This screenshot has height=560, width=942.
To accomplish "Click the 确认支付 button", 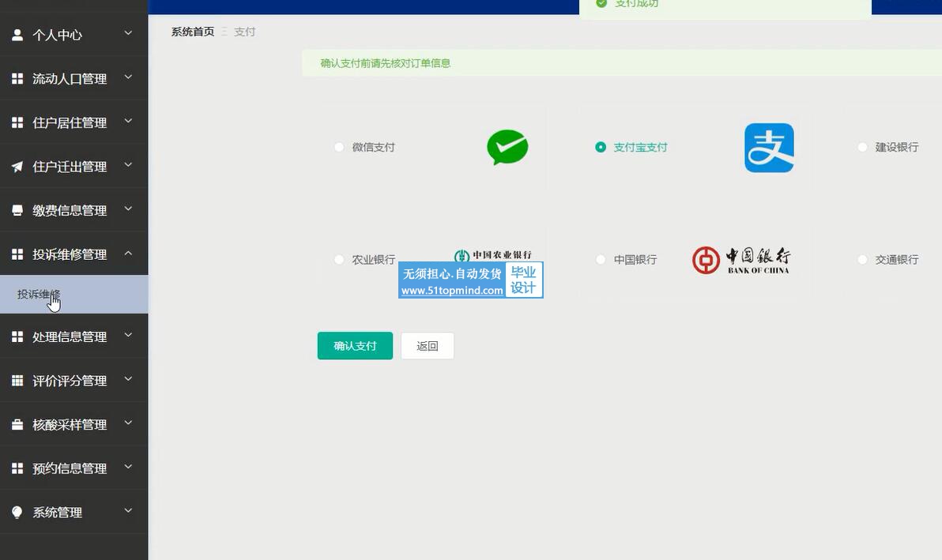I will (x=355, y=346).
